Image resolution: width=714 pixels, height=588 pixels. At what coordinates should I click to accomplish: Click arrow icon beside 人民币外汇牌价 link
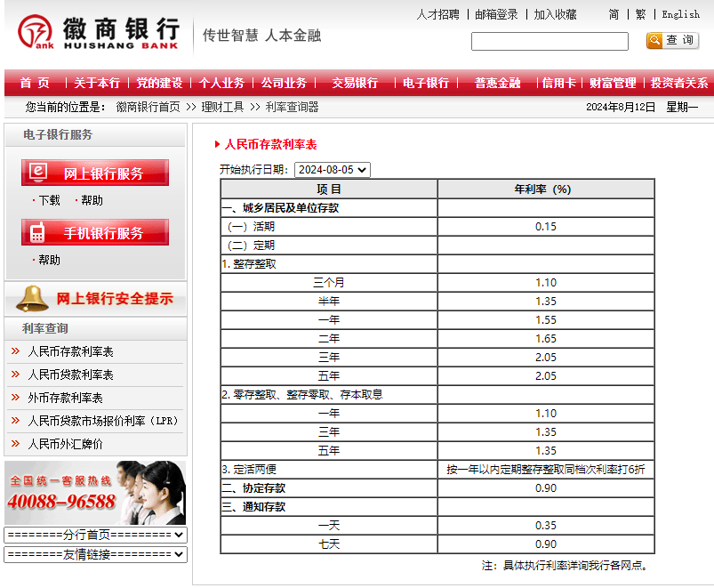coord(15,444)
